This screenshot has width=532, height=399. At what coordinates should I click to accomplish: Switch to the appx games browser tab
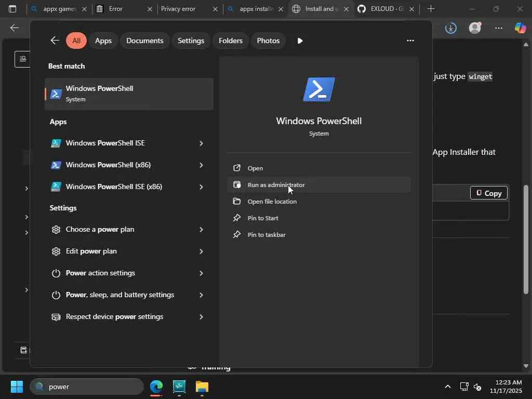click(59, 9)
